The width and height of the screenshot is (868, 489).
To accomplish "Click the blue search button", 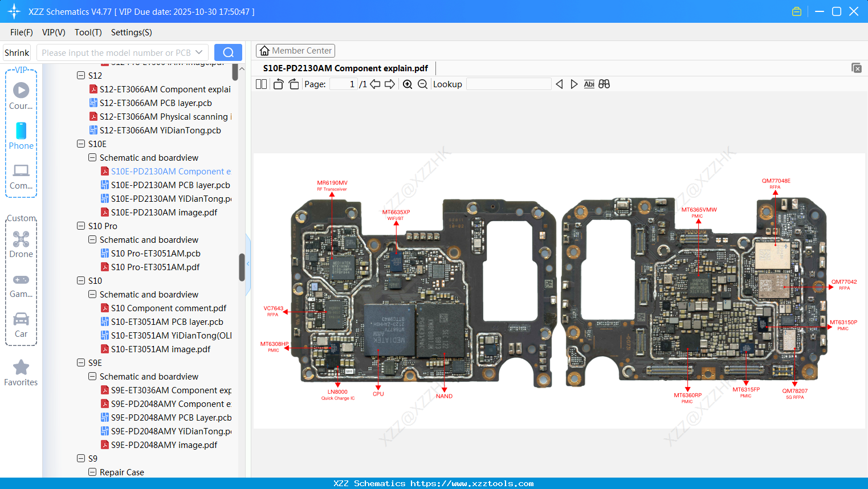I will 228,52.
